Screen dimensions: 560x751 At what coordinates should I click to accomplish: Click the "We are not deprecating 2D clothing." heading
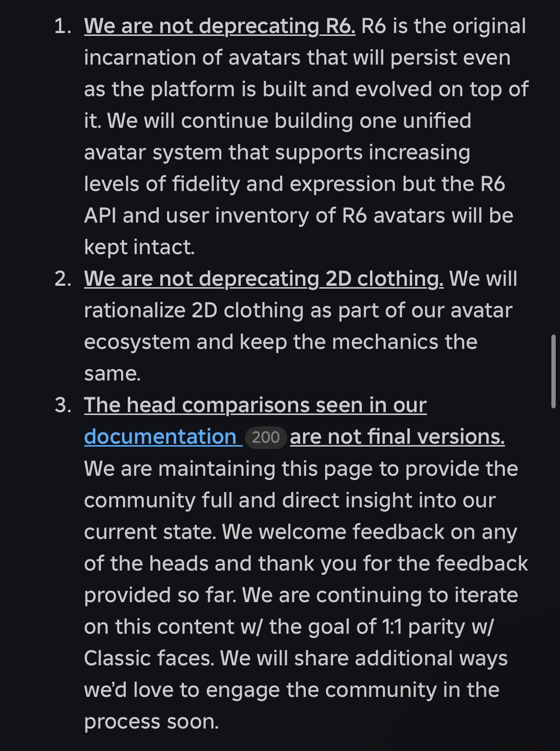(x=263, y=279)
